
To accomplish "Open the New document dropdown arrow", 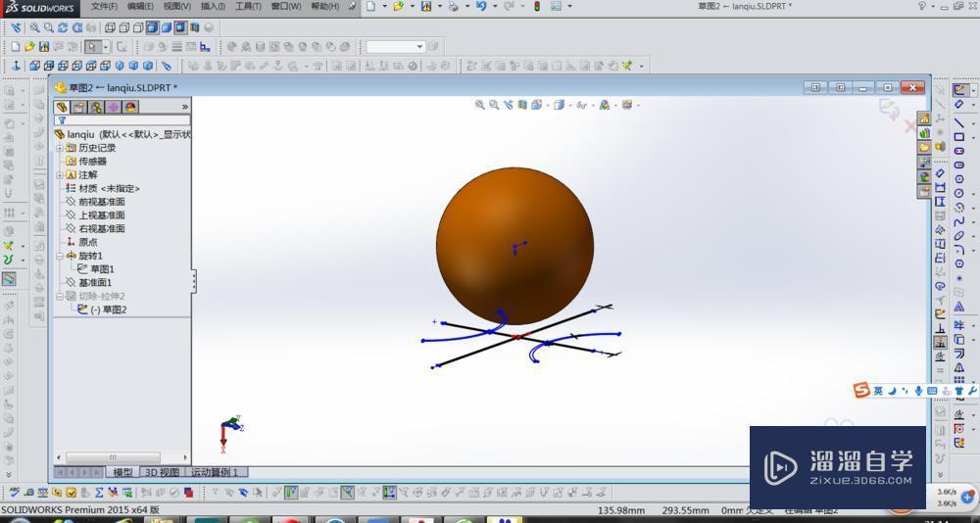I will [385, 6].
